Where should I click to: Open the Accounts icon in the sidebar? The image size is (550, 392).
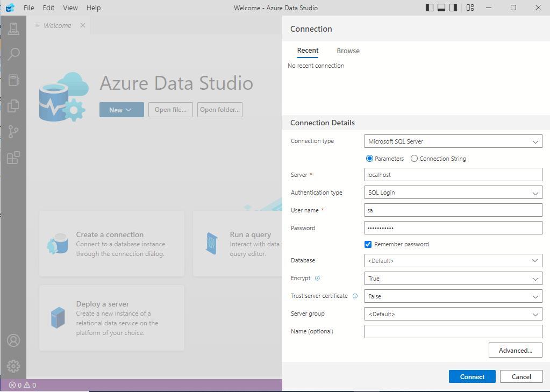click(13, 340)
